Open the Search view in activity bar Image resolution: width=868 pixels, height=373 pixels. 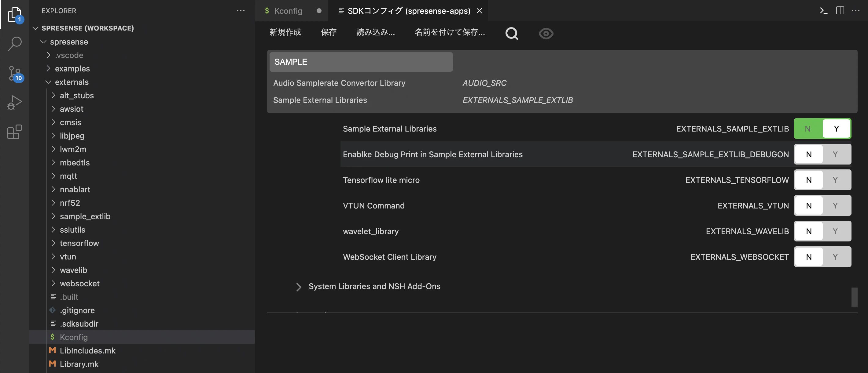(x=14, y=44)
